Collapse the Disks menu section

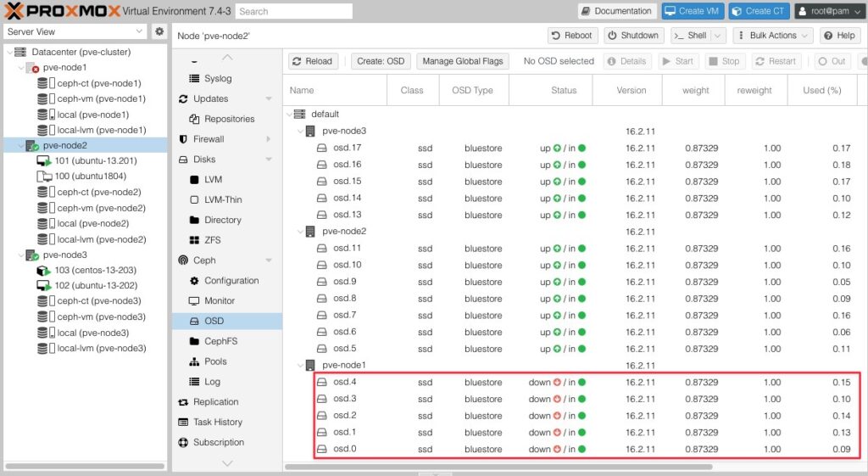[x=269, y=160]
